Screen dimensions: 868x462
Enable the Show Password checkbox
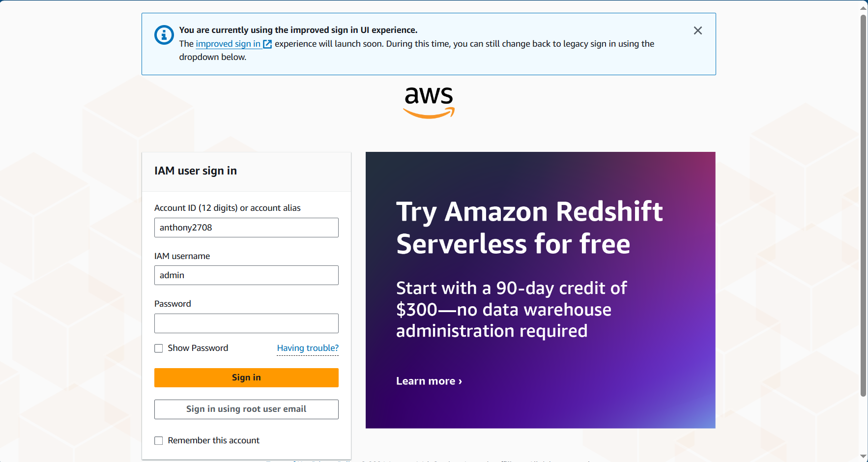tap(159, 348)
